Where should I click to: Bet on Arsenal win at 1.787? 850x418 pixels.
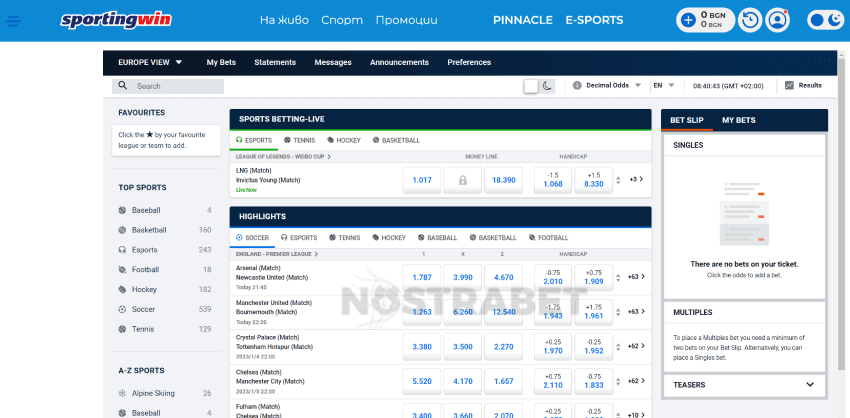tap(422, 278)
